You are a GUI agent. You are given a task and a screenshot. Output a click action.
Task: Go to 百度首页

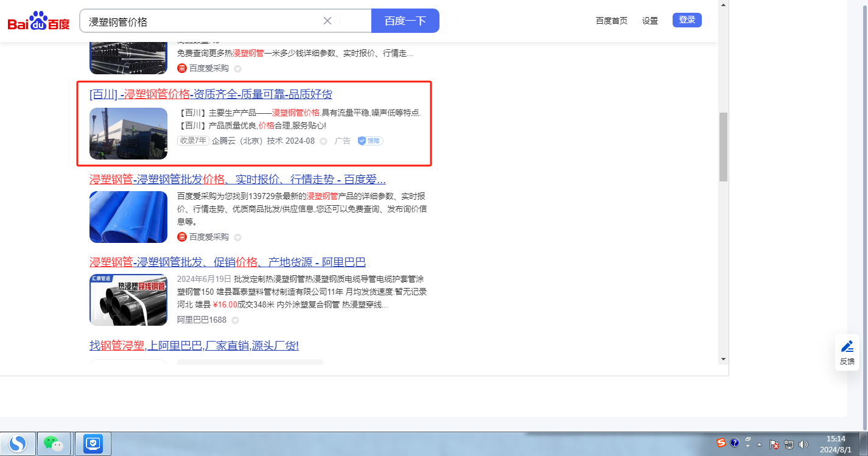tap(611, 21)
